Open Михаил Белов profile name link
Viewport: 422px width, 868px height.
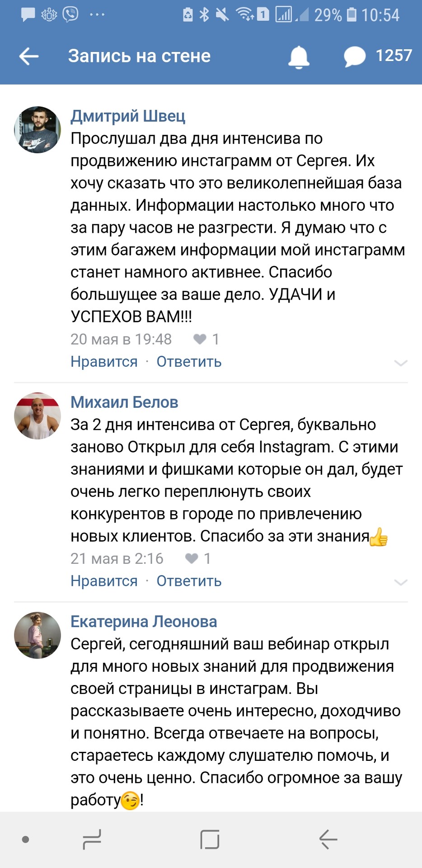coord(124,402)
